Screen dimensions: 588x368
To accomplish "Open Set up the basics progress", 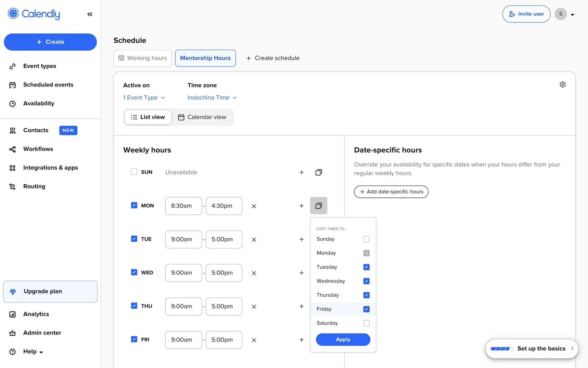I will 532,349.
